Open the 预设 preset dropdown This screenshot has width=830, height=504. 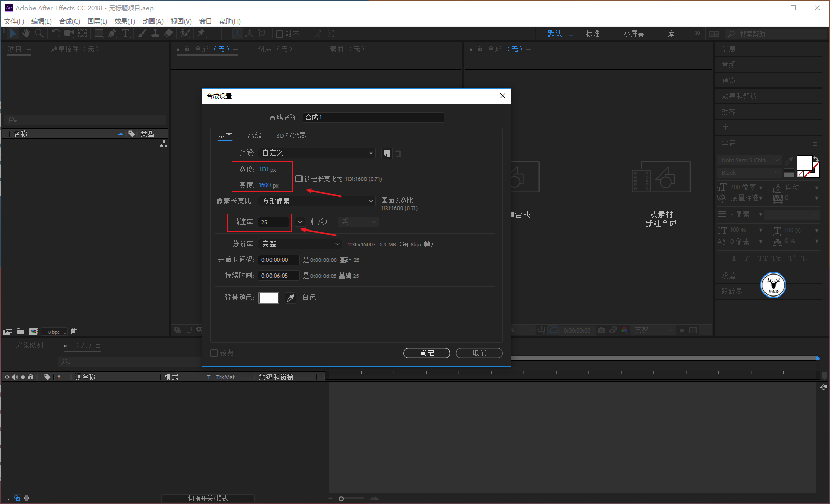click(318, 153)
